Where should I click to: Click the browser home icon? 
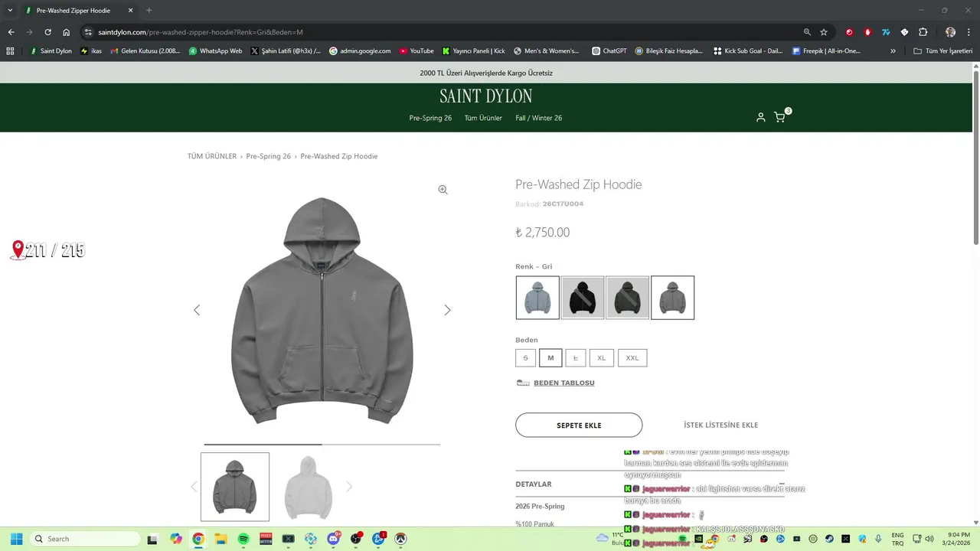pyautogui.click(x=67, y=32)
